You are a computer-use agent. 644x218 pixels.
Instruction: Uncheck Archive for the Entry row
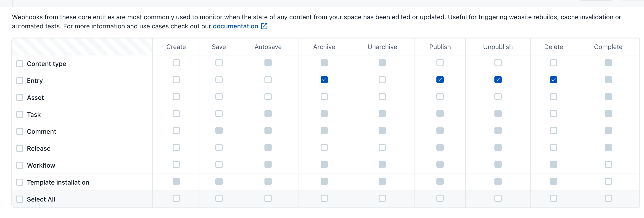[324, 80]
